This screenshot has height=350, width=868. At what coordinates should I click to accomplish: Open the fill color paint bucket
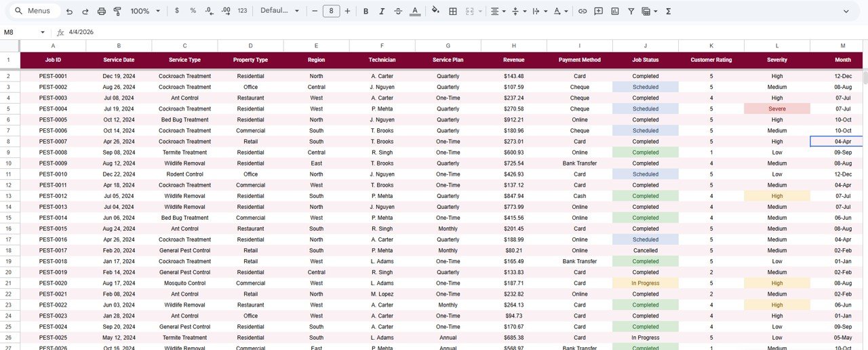pos(435,12)
